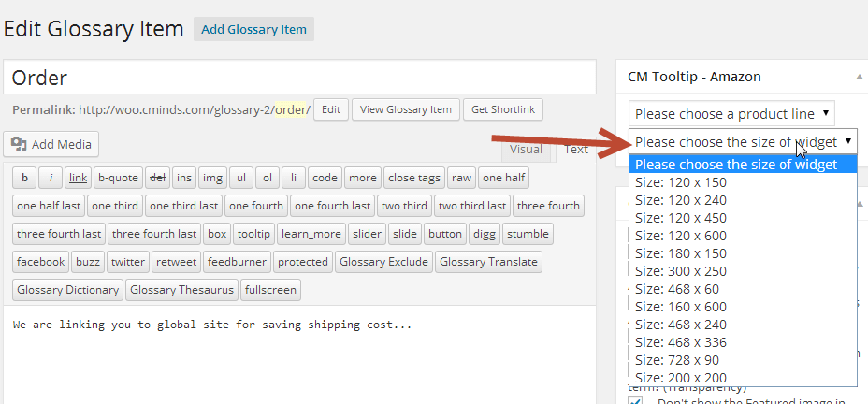Switch to the Visual editor tab
This screenshot has width=868, height=404.
[x=525, y=150]
